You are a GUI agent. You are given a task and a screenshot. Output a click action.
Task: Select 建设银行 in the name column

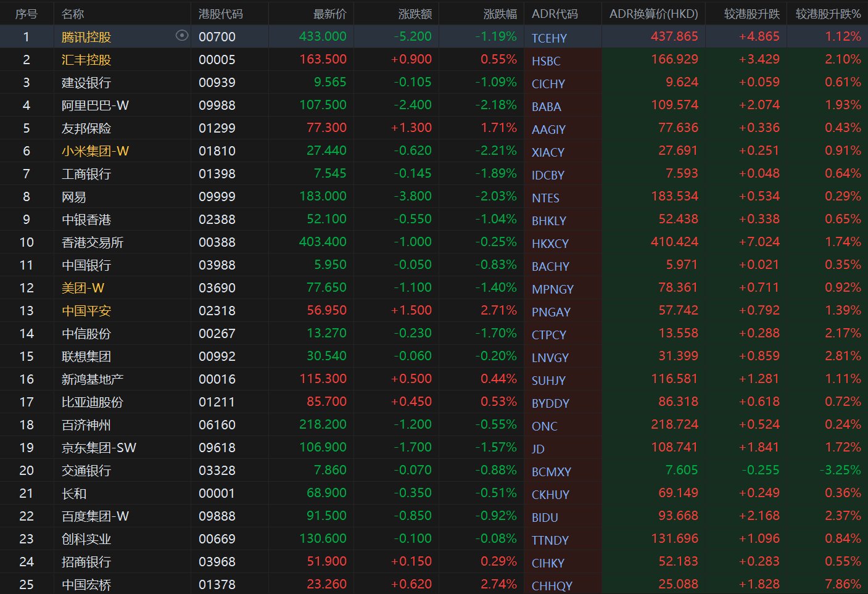click(x=86, y=83)
